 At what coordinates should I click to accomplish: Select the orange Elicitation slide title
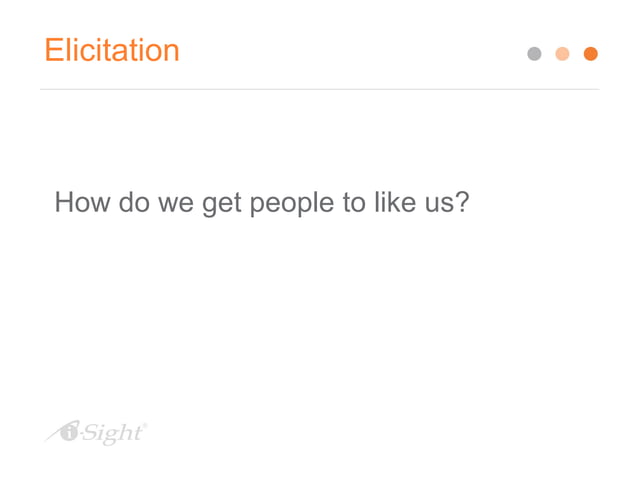[112, 50]
